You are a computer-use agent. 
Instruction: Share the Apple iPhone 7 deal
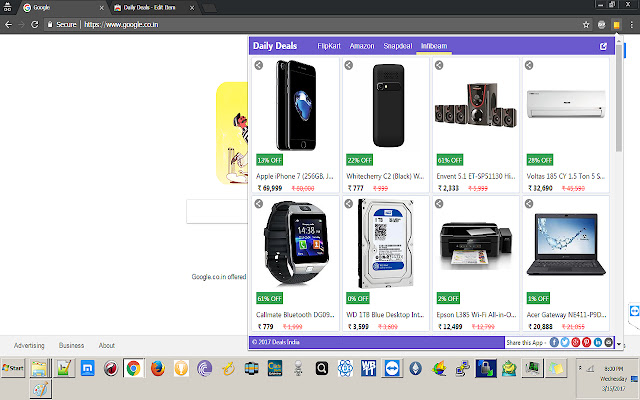pyautogui.click(x=259, y=65)
